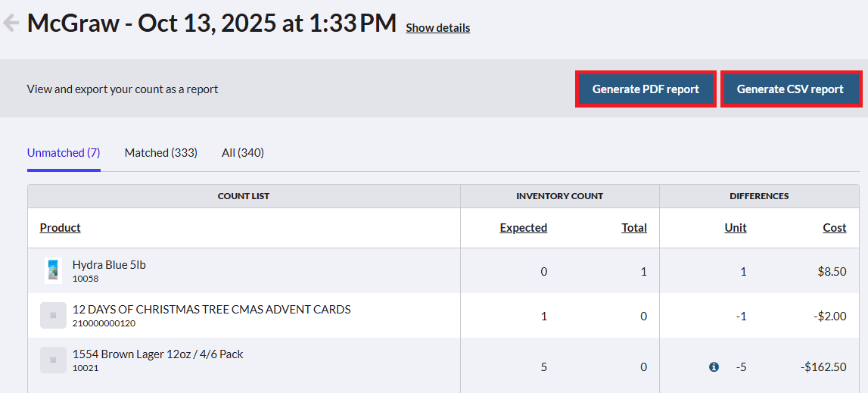Click the placeholder image for Advent Cards product

pyautogui.click(x=53, y=316)
